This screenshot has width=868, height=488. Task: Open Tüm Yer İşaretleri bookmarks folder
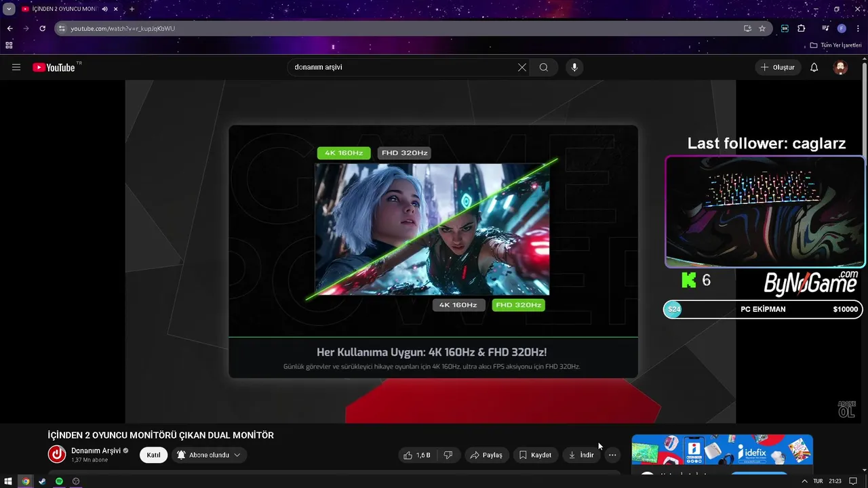[836, 45]
